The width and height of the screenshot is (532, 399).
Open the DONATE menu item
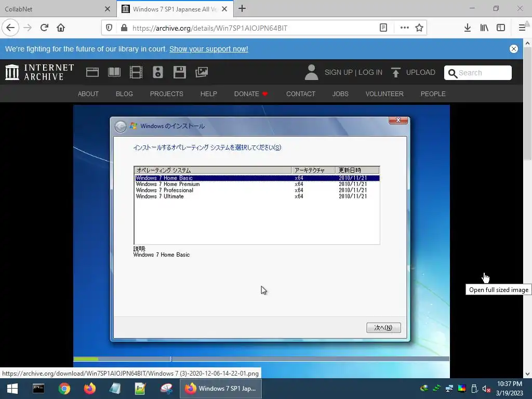pos(251,94)
